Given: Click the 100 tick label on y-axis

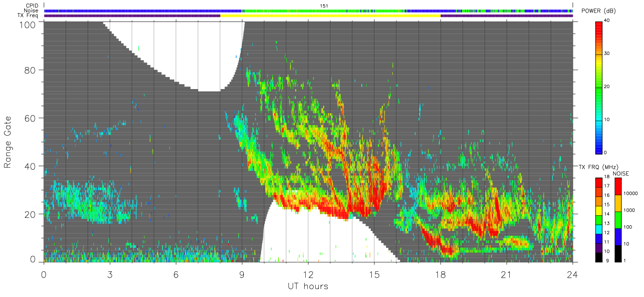Looking at the screenshot, I should tap(27, 24).
